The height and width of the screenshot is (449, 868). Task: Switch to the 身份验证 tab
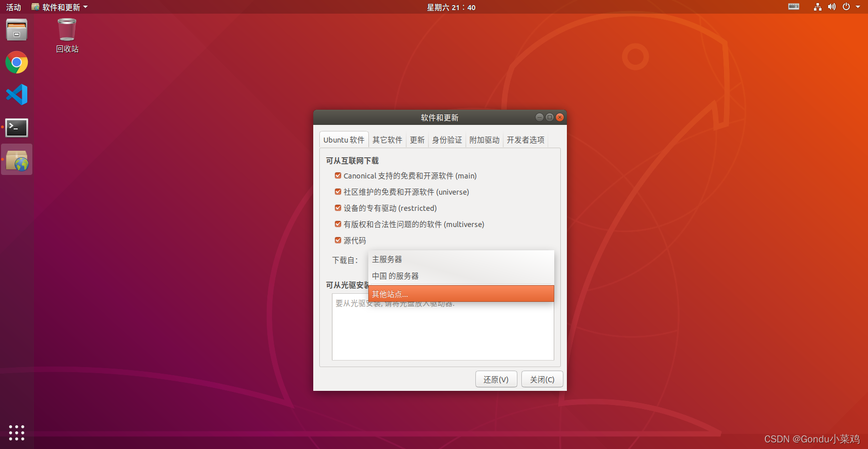point(447,140)
